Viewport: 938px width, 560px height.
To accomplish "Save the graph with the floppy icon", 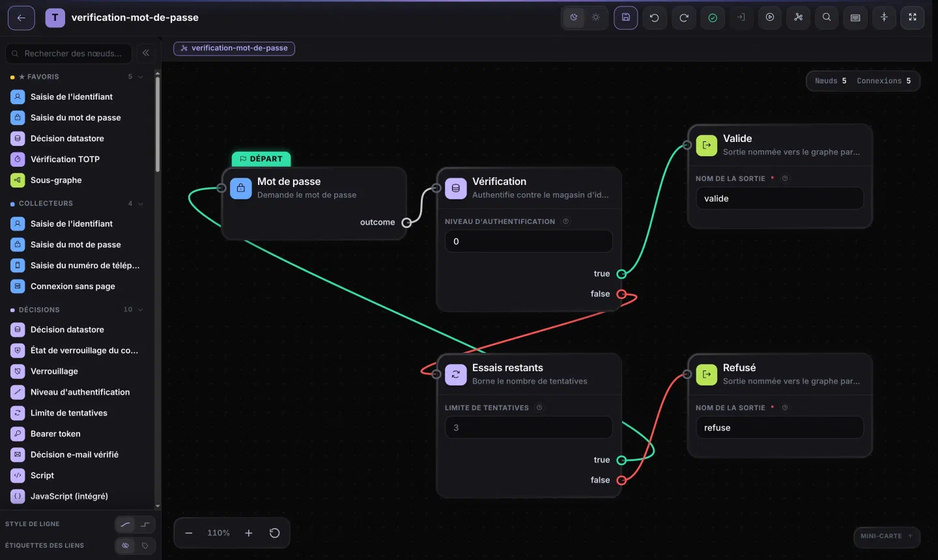I will pos(625,18).
